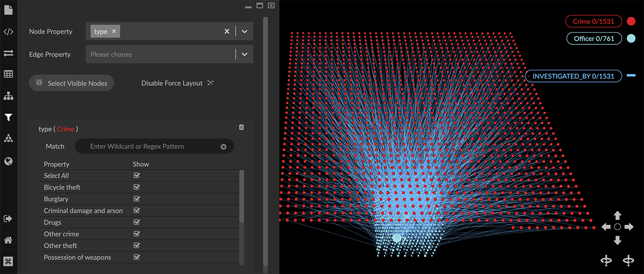
Task: Click the Select Visible Nodes button
Action: (x=72, y=83)
